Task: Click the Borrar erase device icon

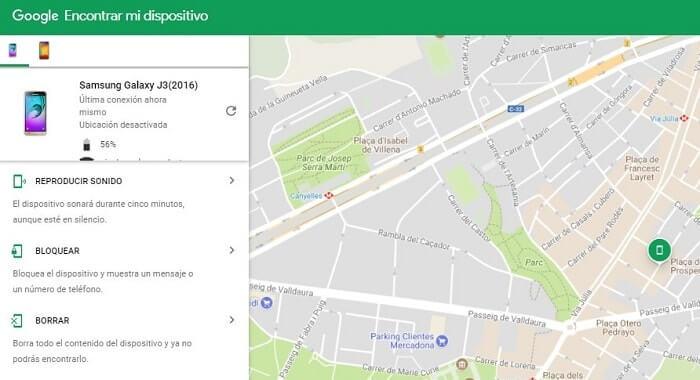Action: pyautogui.click(x=17, y=321)
